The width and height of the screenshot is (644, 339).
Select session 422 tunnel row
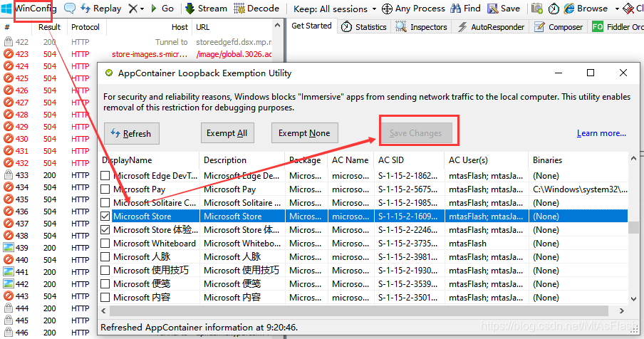[x=137, y=42]
